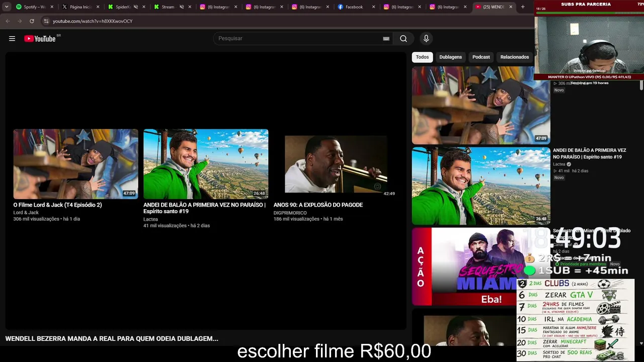Open the YouTube guide hamburger menu
This screenshot has height=362, width=644.
pyautogui.click(x=12, y=39)
